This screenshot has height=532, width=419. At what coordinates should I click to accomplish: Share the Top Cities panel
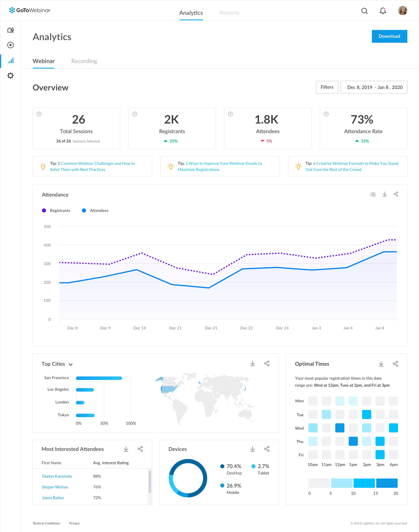[267, 363]
